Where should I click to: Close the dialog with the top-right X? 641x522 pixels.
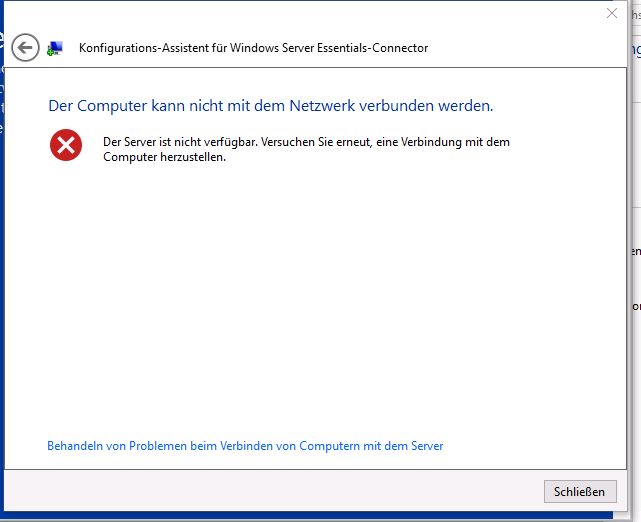(612, 13)
